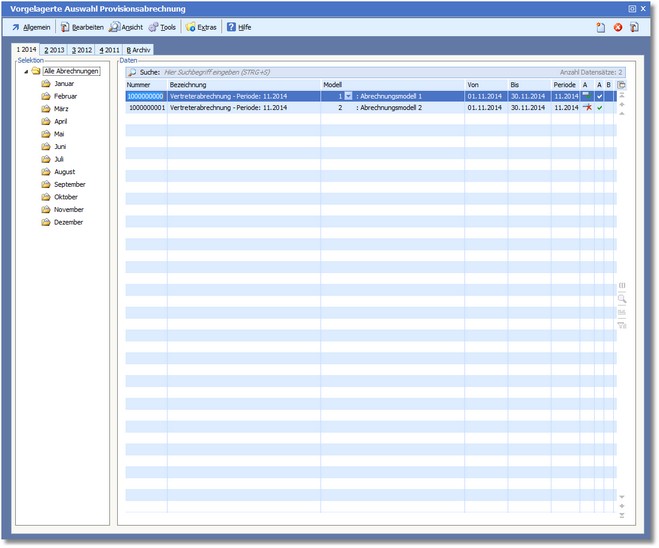The width and height of the screenshot is (659, 548).
Task: Click the new document icon at top right
Action: click(601, 27)
